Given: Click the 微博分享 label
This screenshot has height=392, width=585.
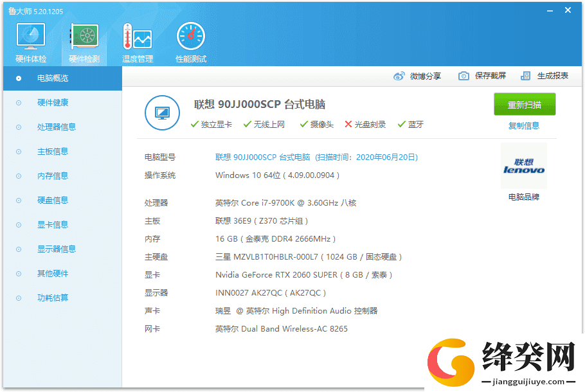Looking at the screenshot, I should point(426,76).
